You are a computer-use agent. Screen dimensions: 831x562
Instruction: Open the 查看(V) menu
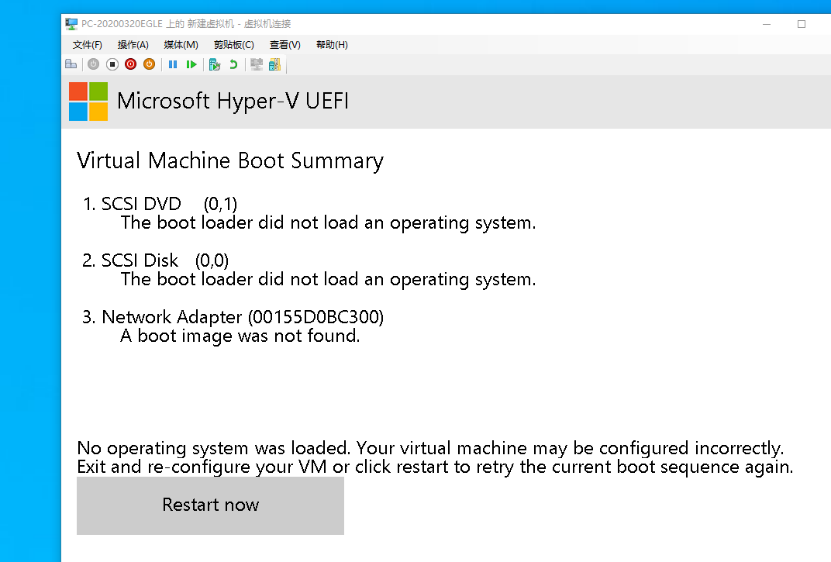285,45
